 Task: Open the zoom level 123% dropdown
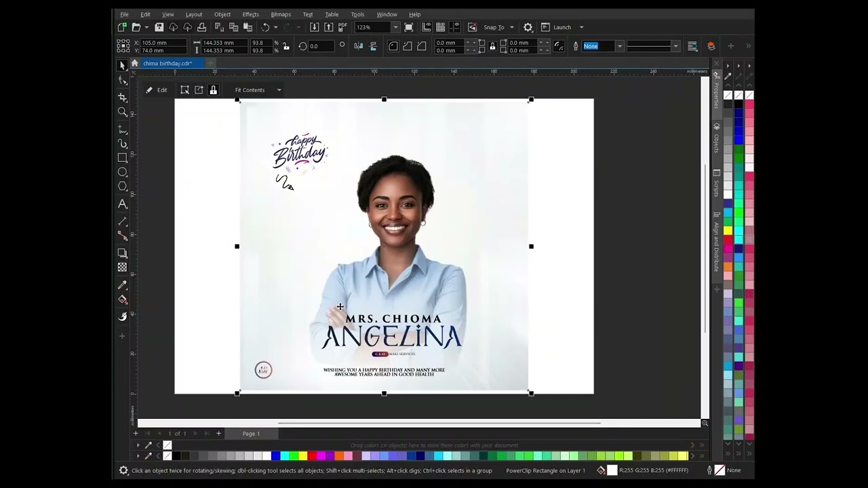coord(395,27)
